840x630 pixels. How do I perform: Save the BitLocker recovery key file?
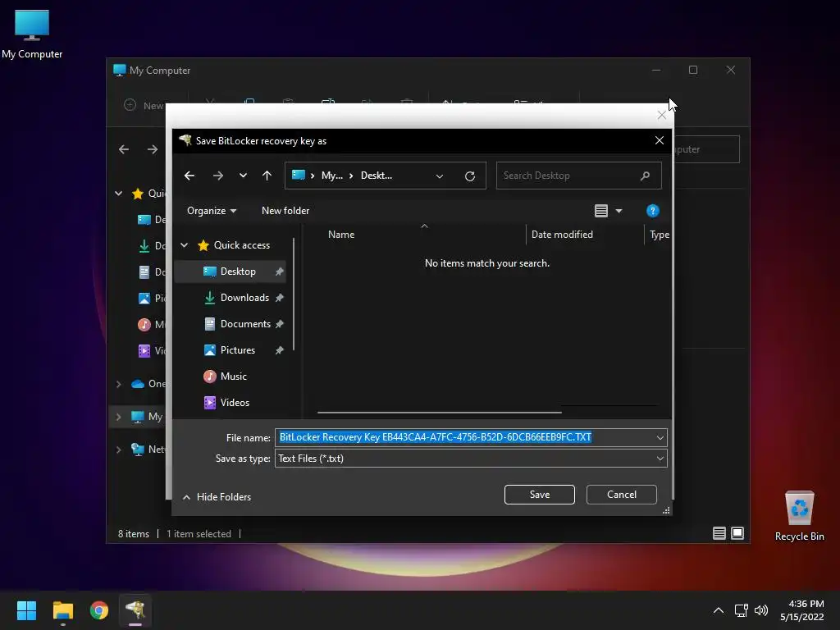540,495
